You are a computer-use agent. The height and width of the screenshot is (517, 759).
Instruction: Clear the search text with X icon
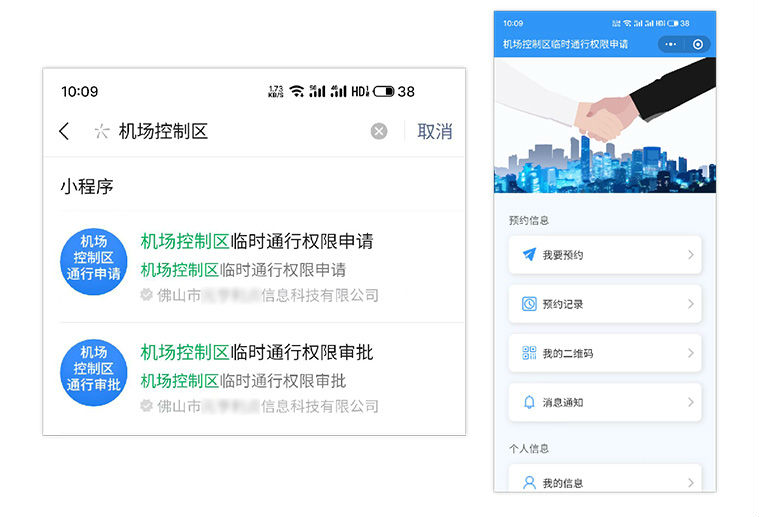pos(379,131)
